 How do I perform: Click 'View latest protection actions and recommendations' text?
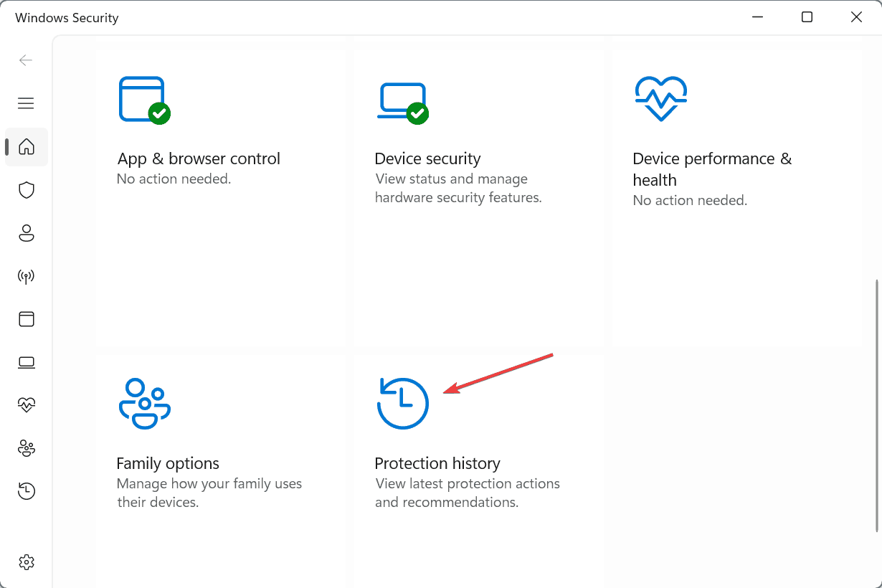click(x=468, y=493)
